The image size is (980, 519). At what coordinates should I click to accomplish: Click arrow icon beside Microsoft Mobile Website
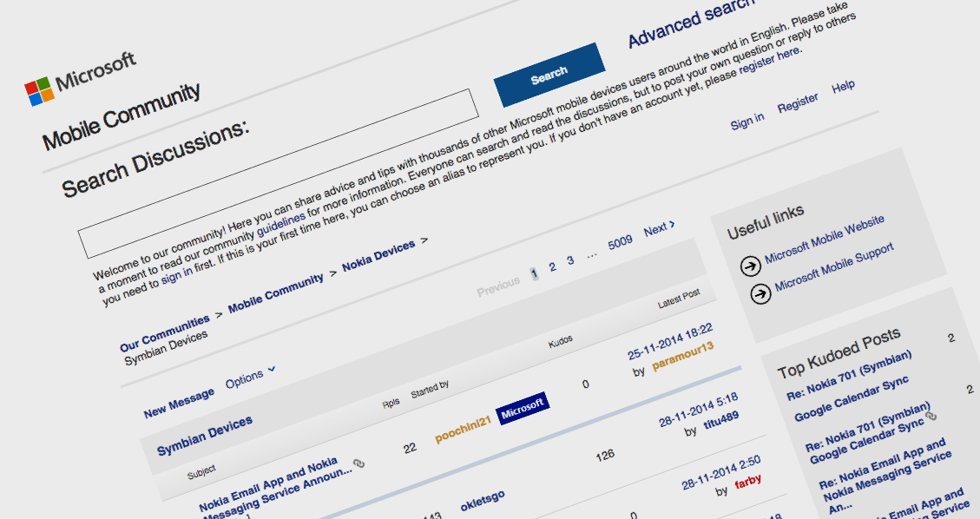(751, 266)
